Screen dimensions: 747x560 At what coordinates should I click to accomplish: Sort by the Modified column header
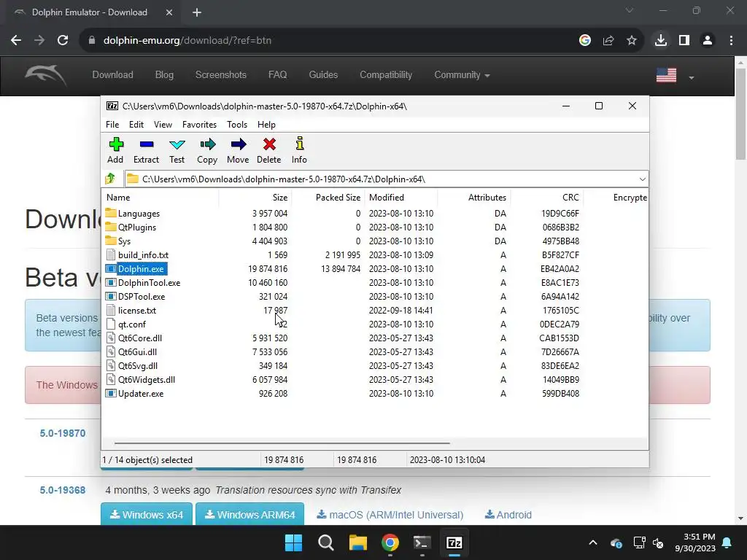401,197
